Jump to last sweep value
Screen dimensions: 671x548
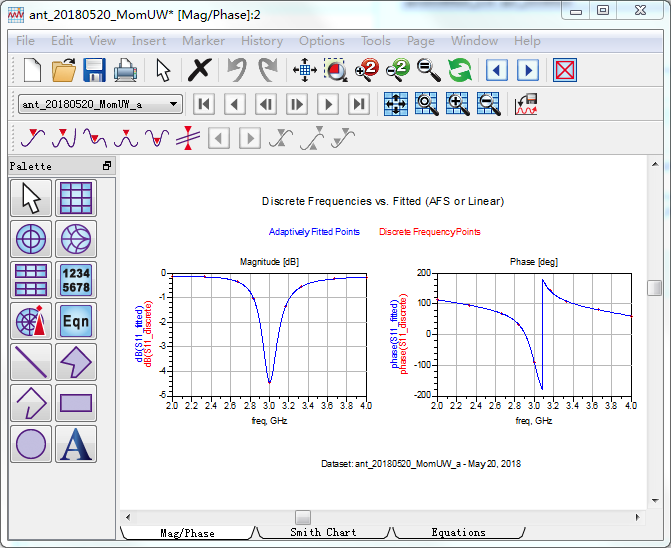[359, 104]
